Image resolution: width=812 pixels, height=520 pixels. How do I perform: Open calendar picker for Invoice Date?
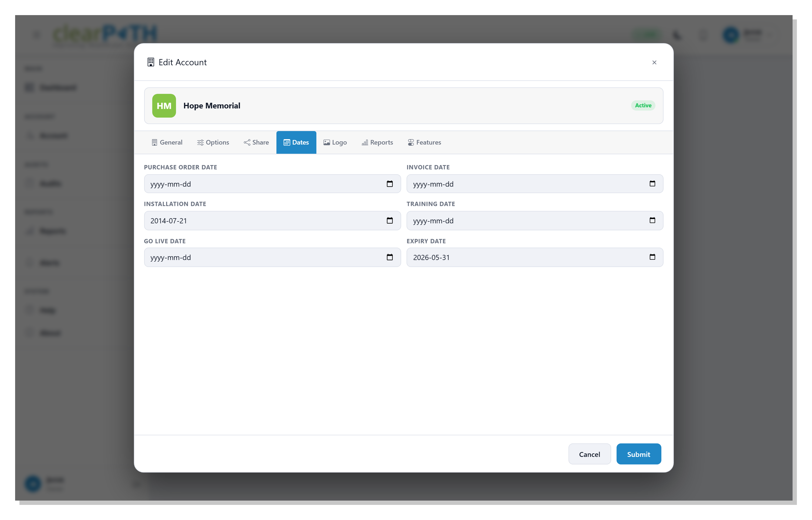(x=652, y=184)
